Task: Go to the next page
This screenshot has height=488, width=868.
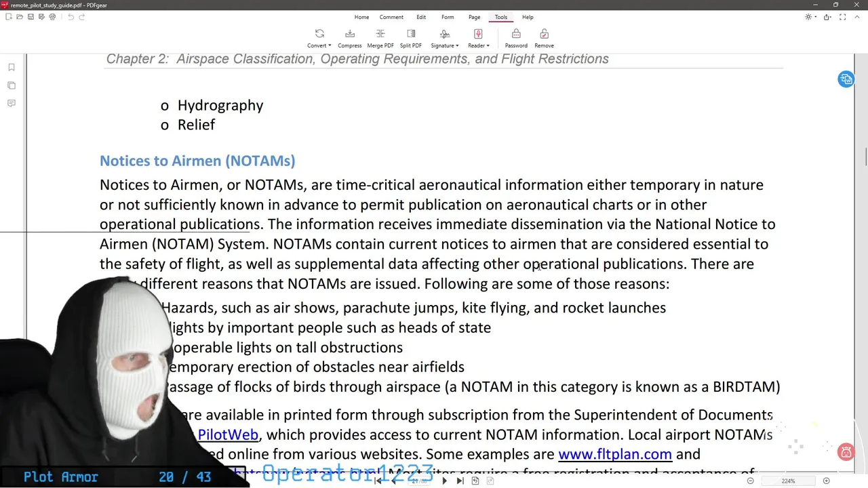Action: (445, 481)
